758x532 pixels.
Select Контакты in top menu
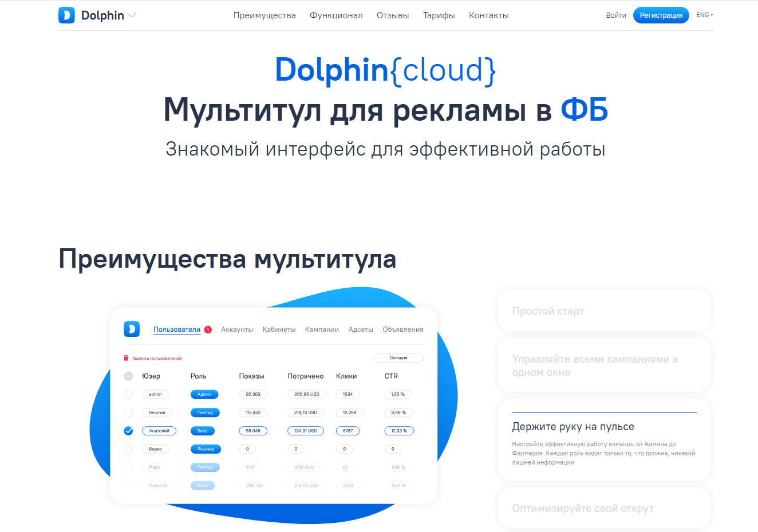pos(489,15)
